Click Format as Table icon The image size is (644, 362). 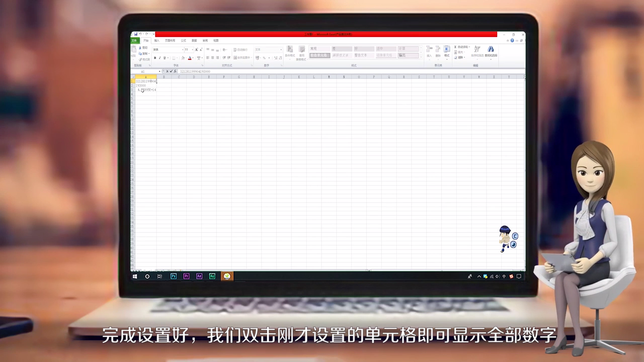302,49
